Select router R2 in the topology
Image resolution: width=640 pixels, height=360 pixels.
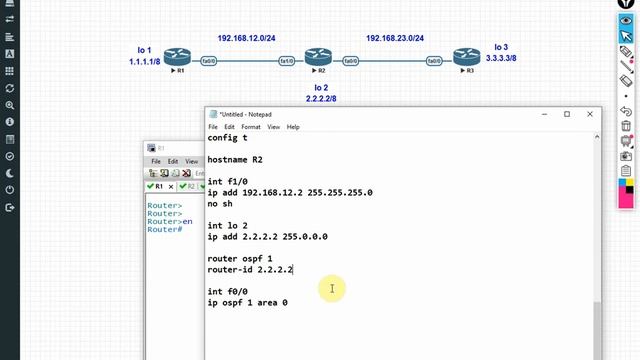point(318,57)
